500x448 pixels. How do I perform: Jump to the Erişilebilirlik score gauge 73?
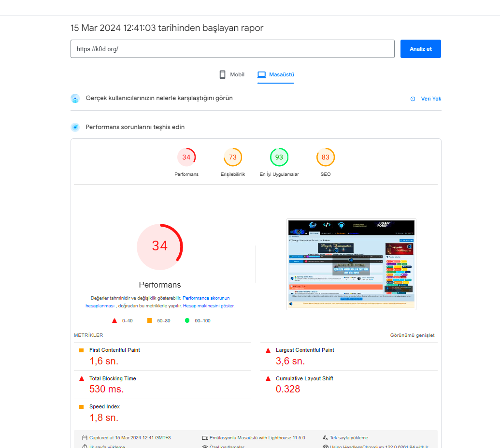click(x=233, y=157)
